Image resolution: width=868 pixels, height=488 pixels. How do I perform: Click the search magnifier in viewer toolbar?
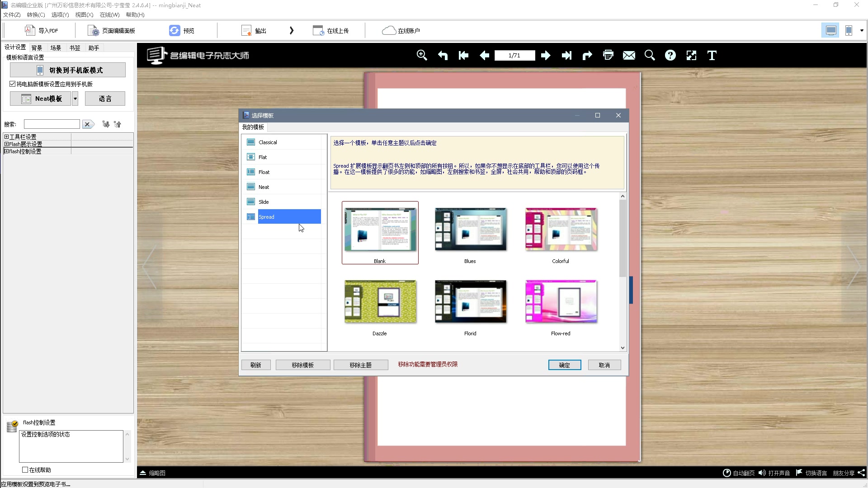point(650,55)
